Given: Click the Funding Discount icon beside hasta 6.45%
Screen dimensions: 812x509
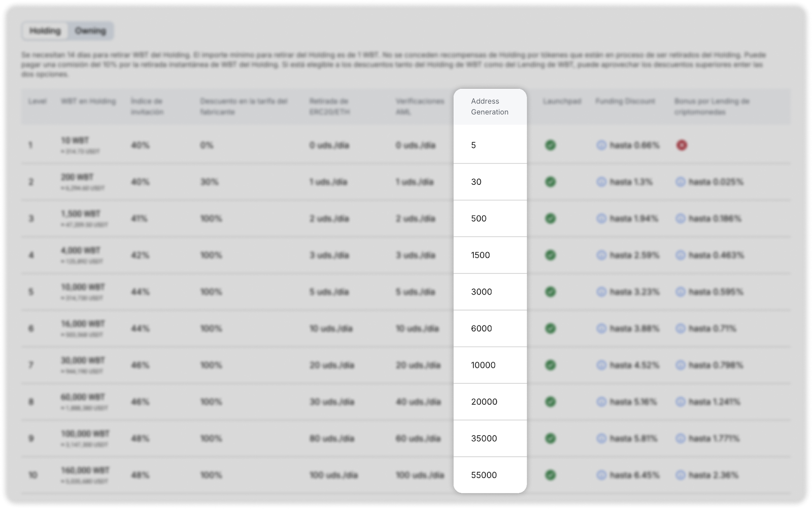Looking at the screenshot, I should pos(601,475).
